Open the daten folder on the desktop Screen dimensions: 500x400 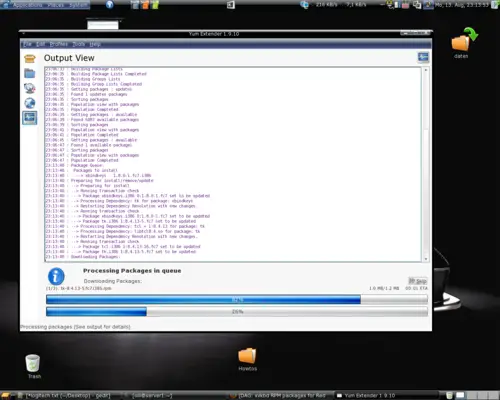point(463,43)
